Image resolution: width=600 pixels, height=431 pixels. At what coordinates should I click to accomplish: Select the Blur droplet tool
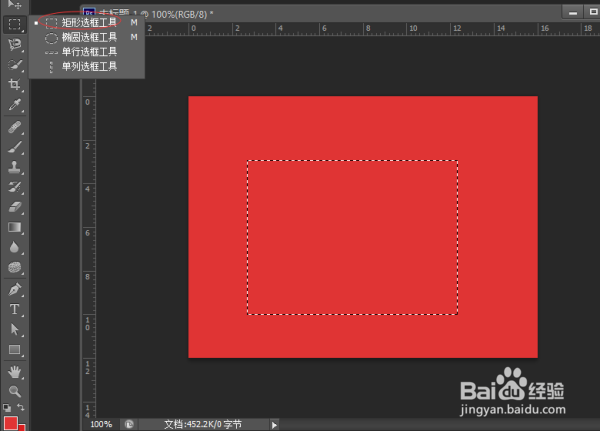coord(15,247)
